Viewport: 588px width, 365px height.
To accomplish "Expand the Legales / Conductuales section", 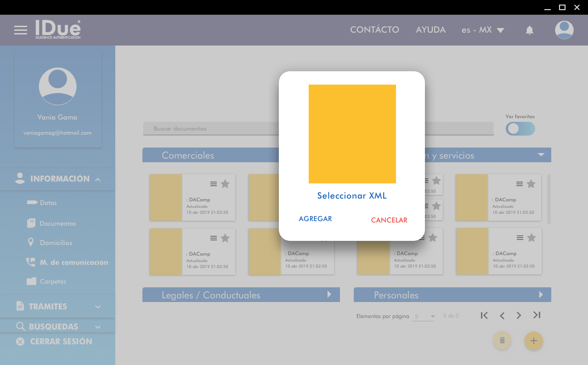I will pyautogui.click(x=329, y=295).
